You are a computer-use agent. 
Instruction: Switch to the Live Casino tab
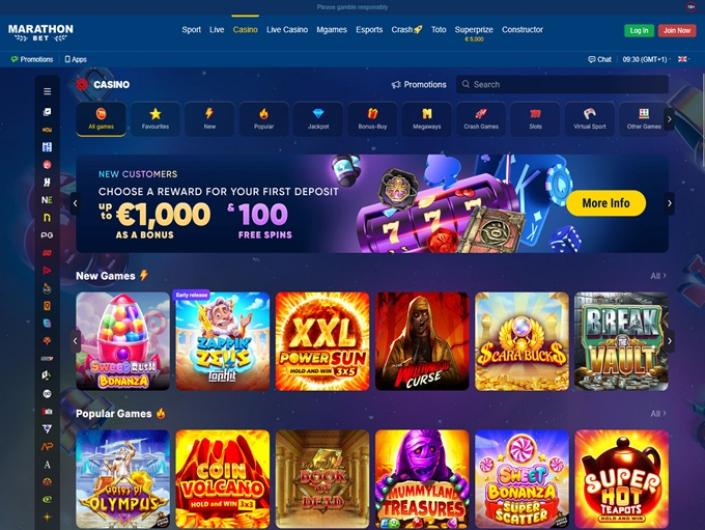(287, 30)
